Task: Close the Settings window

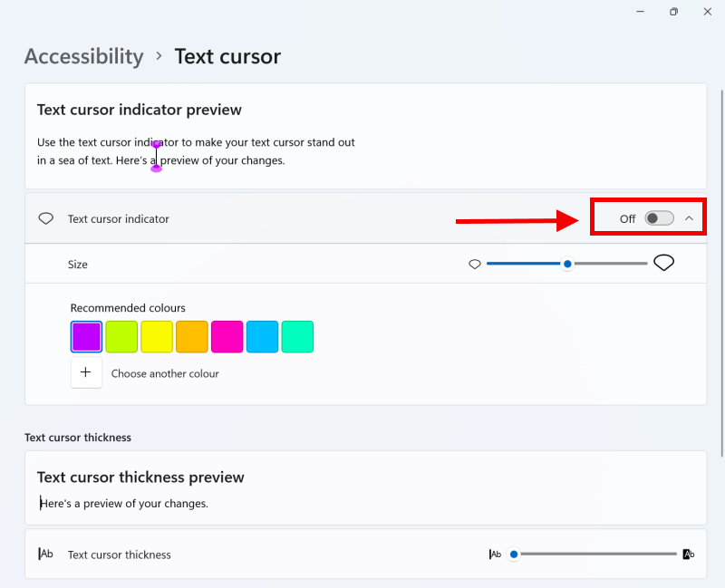Action: click(x=708, y=12)
